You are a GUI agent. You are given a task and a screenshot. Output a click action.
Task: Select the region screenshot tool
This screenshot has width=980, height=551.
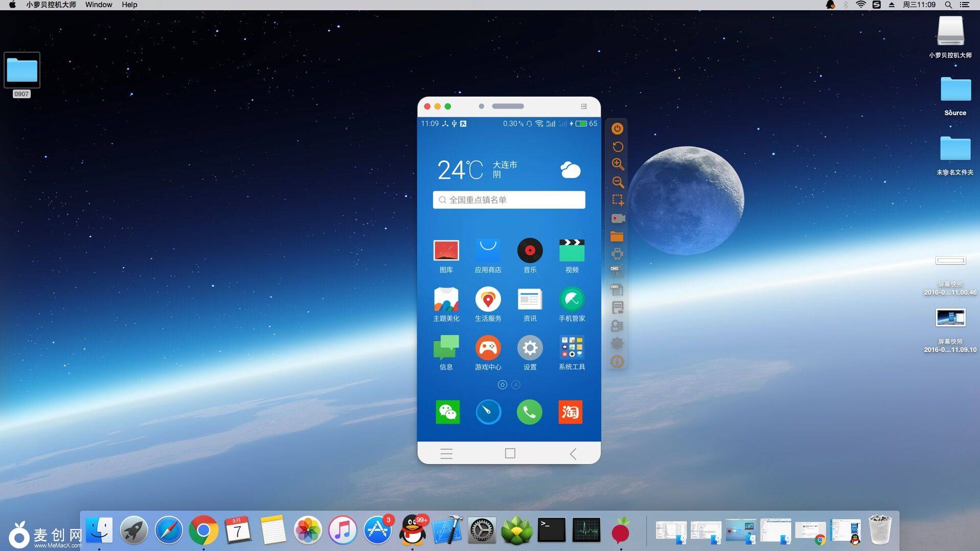(617, 200)
